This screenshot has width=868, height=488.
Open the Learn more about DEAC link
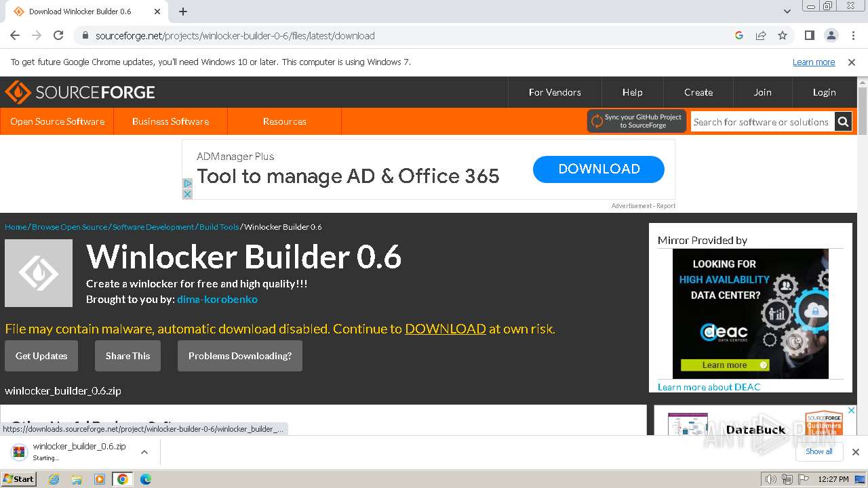(709, 387)
